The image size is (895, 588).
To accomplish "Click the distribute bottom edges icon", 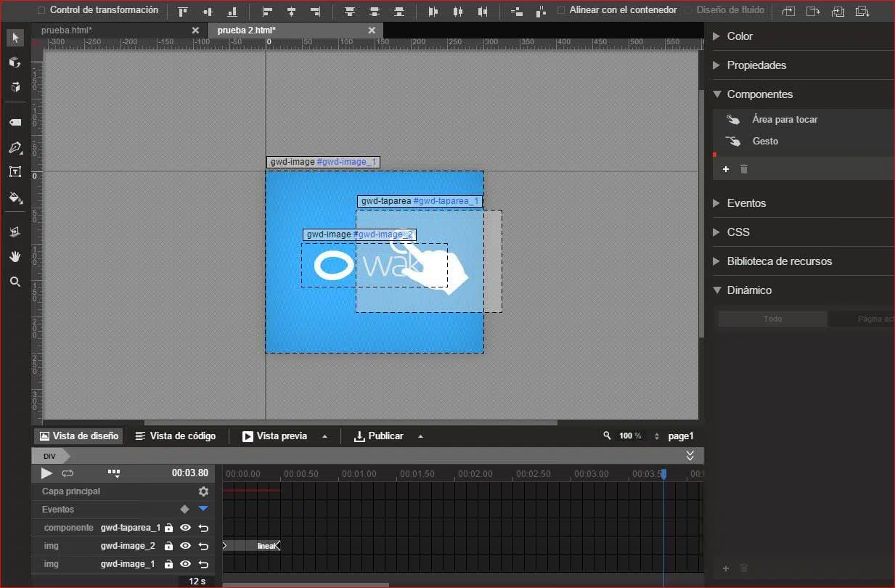I will click(399, 12).
